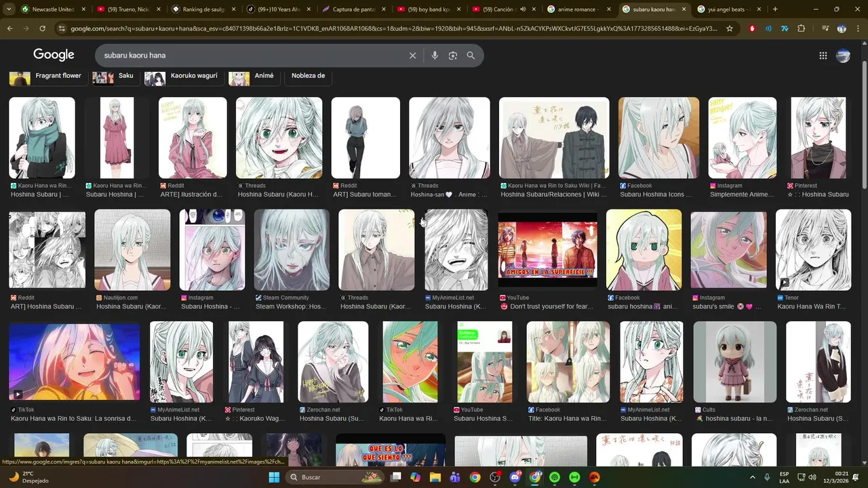The width and height of the screenshot is (868, 488).
Task: Select the Animé filter chip
Action: click(254, 76)
